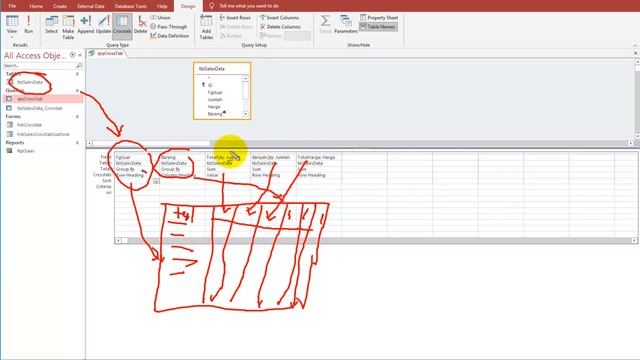Click the design grid horizontal scrollbar

376,240
